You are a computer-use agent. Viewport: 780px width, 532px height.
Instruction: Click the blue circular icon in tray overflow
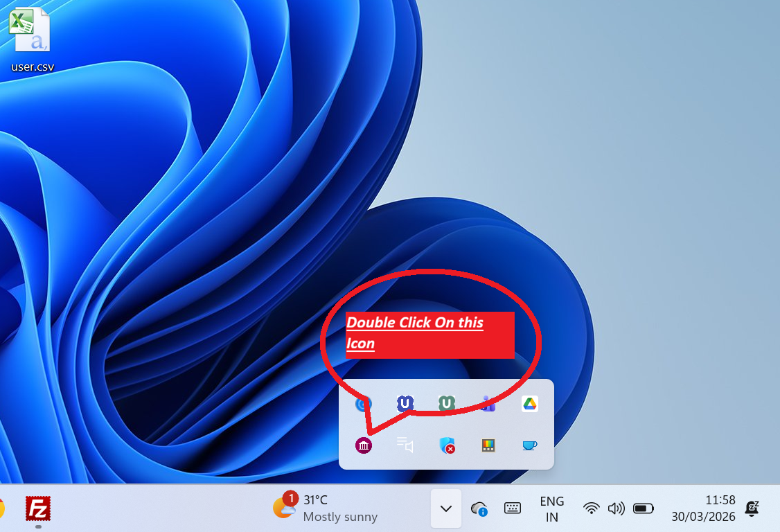[x=364, y=404]
